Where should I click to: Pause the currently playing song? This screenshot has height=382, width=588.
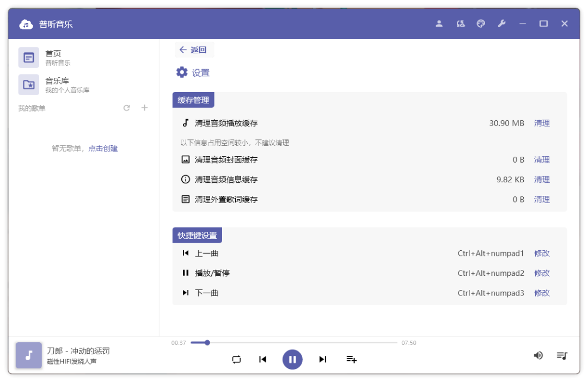click(x=292, y=359)
